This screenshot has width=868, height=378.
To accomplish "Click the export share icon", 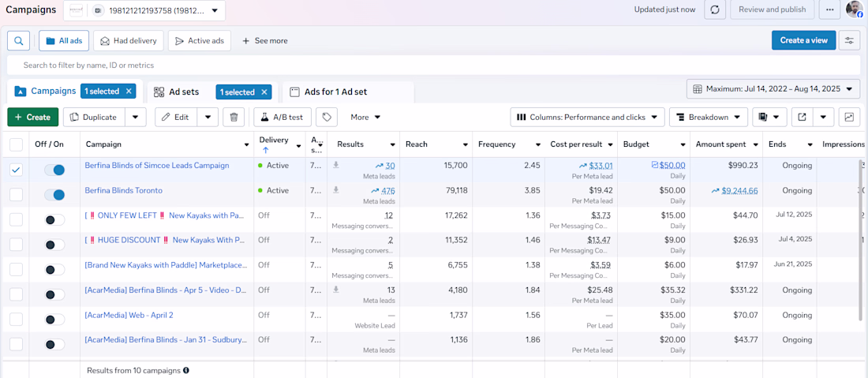I will (803, 118).
